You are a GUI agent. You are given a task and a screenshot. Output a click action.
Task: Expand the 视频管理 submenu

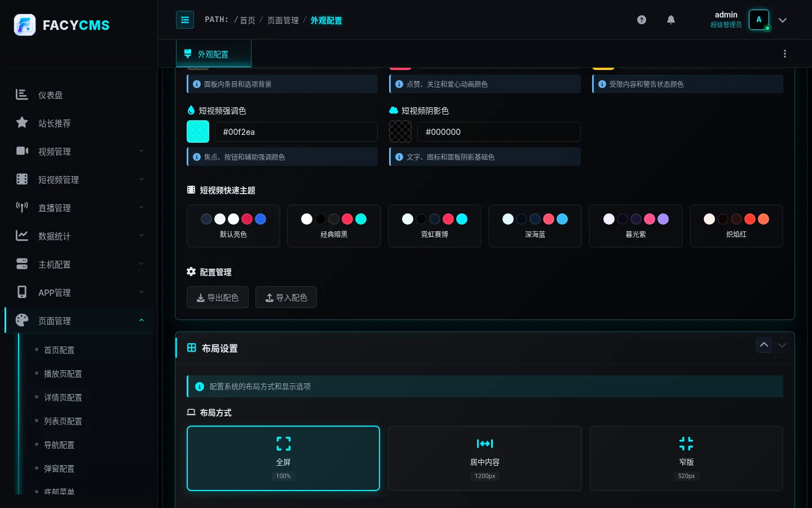click(79, 151)
